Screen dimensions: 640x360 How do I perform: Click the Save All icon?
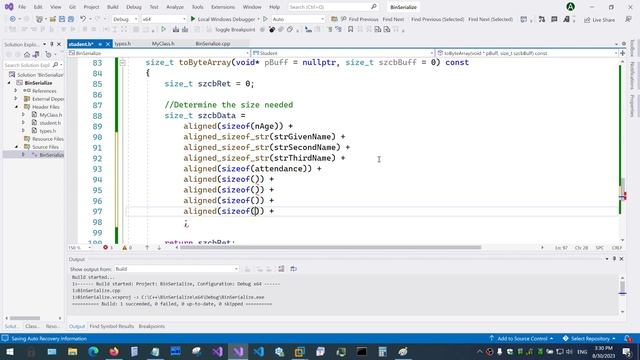[x=71, y=19]
